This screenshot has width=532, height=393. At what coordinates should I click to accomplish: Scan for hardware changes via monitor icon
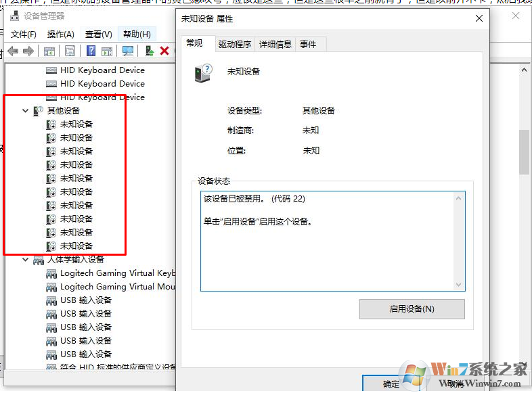(x=128, y=51)
